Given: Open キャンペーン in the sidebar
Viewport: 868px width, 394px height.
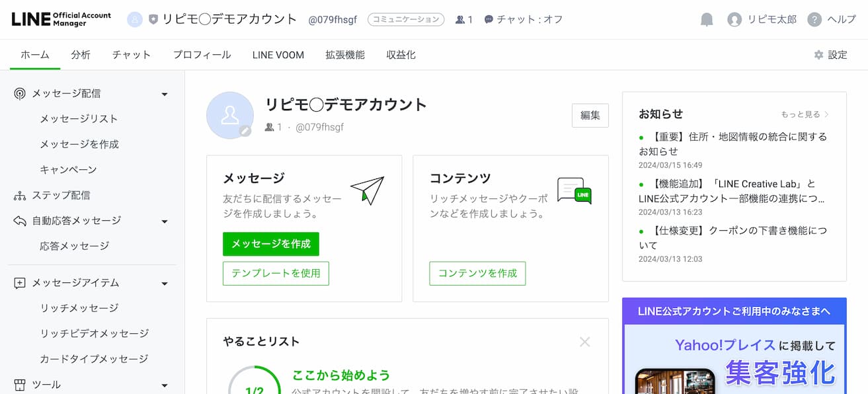Looking at the screenshot, I should coord(68,170).
